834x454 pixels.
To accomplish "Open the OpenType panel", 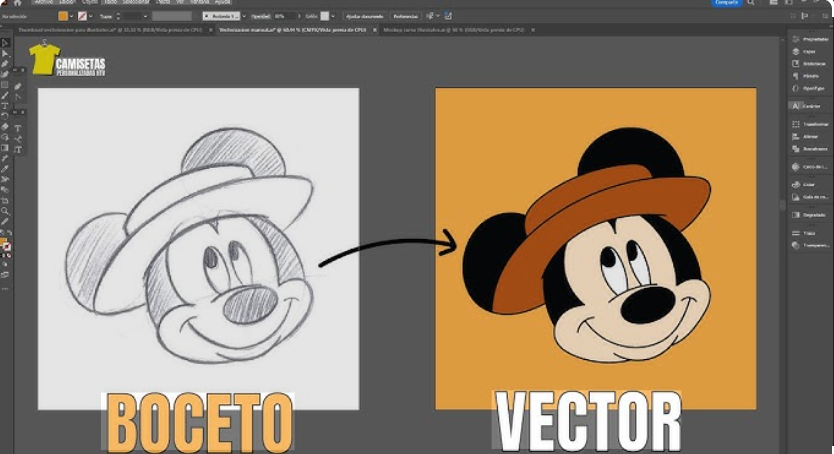I will 808,88.
